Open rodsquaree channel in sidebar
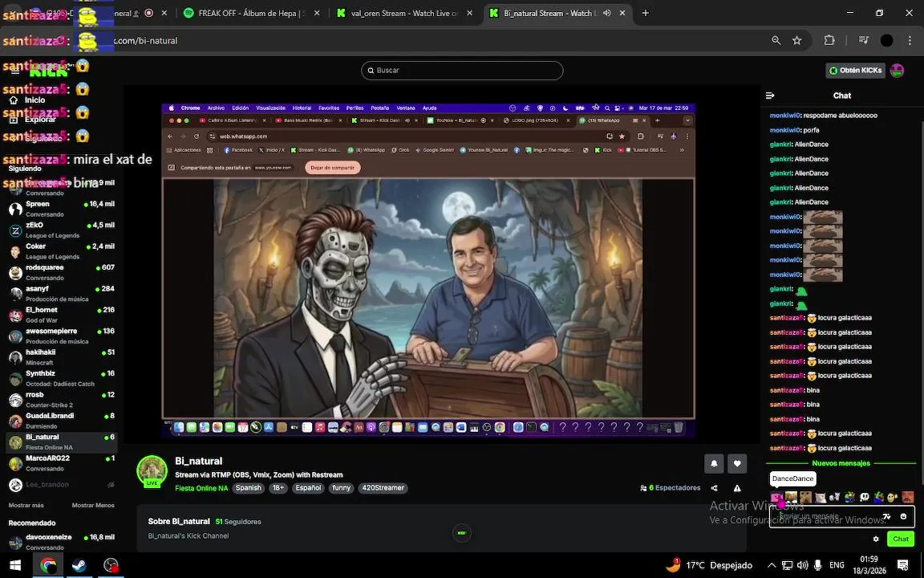 click(62, 272)
